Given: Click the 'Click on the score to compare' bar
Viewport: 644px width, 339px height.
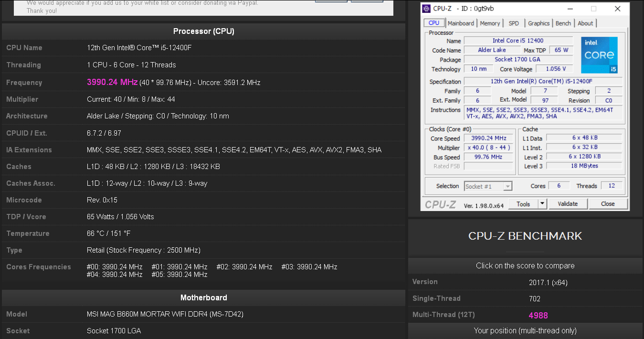Looking at the screenshot, I should (x=525, y=265).
